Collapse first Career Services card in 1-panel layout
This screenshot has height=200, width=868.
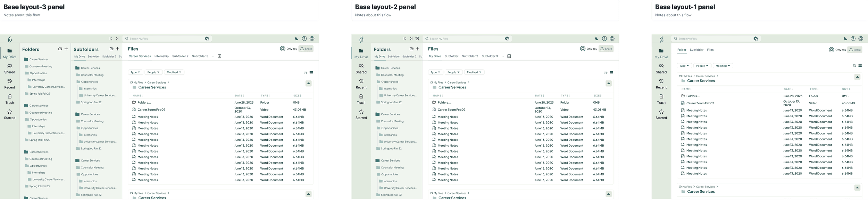(x=857, y=77)
